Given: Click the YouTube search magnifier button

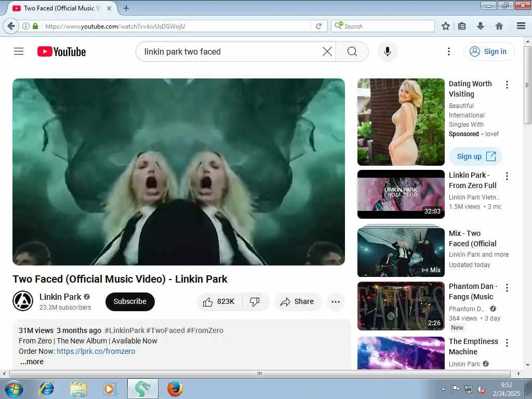Looking at the screenshot, I should (x=352, y=51).
